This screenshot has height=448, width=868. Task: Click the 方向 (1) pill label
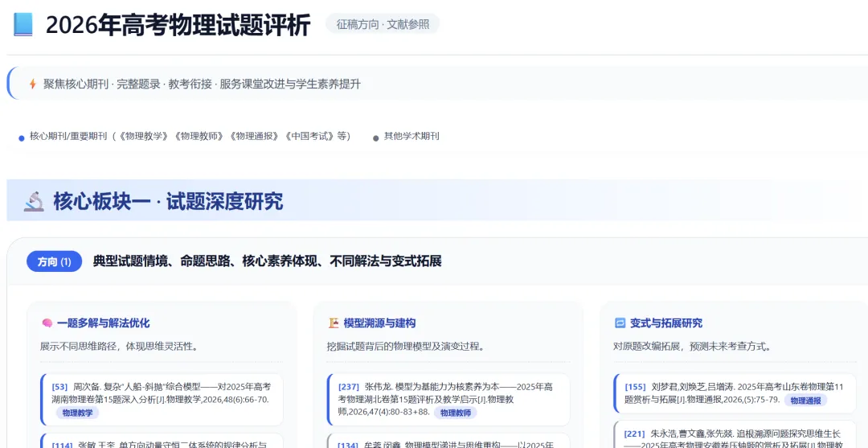point(55,262)
